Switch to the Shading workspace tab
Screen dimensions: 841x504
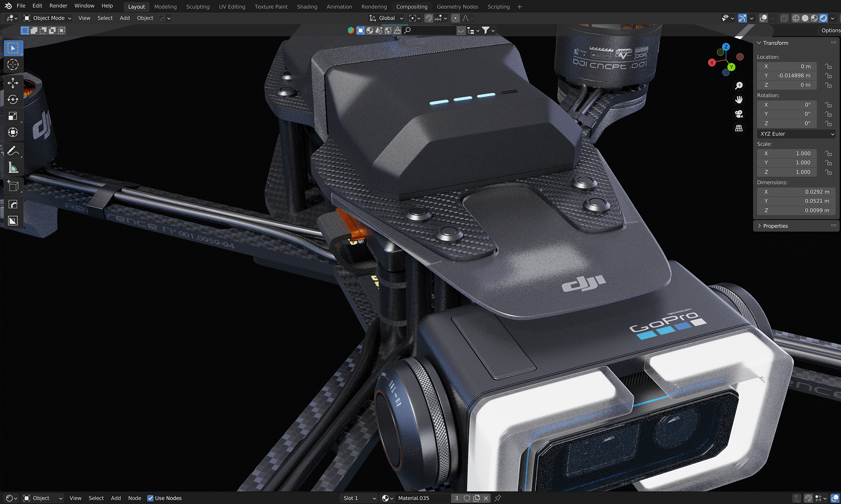click(x=307, y=7)
